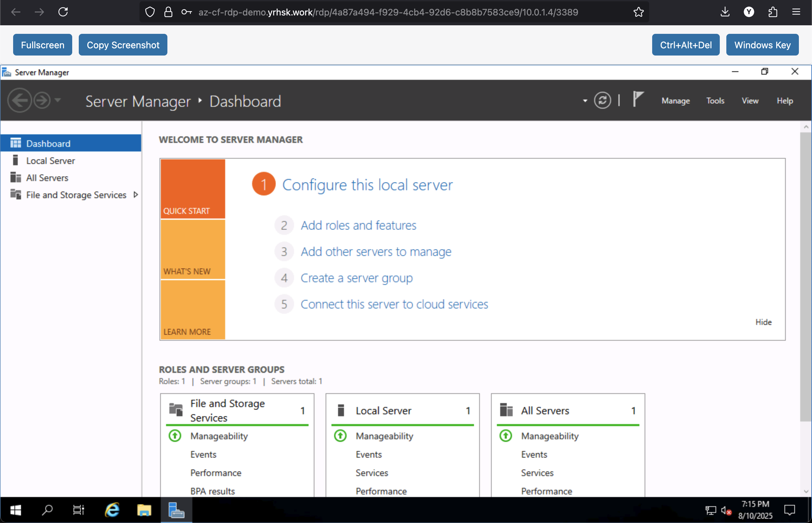Open the View menu

point(750,101)
